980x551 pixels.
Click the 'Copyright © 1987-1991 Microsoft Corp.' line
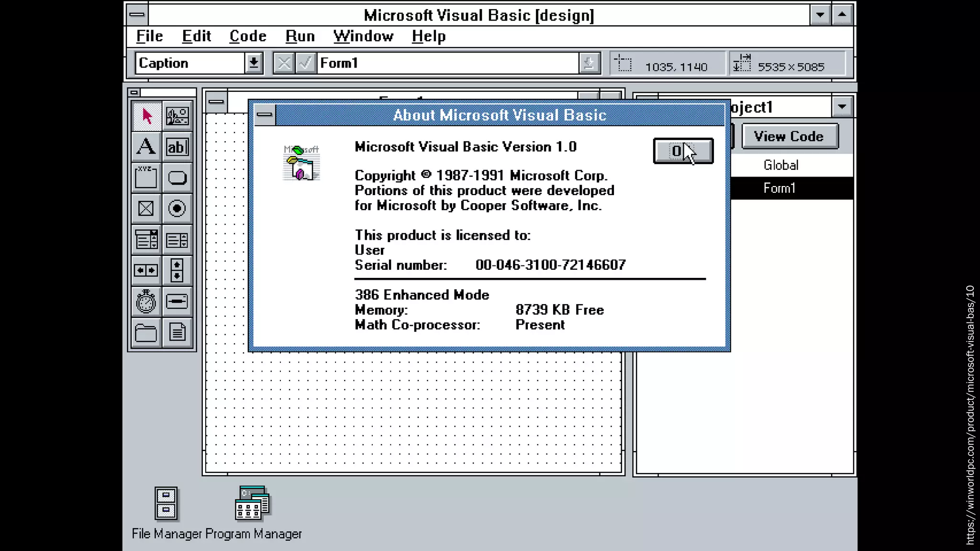tap(481, 176)
